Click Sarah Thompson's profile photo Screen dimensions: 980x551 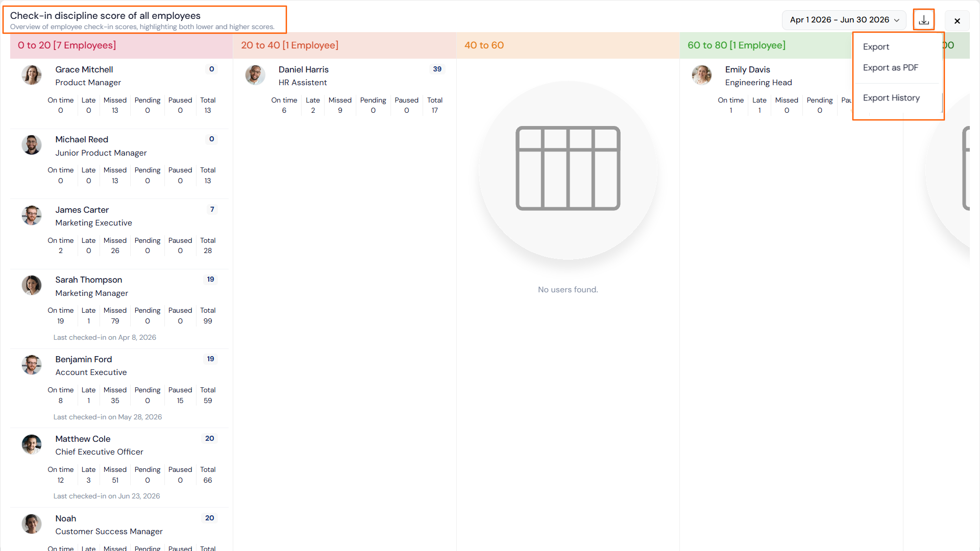[x=32, y=285]
